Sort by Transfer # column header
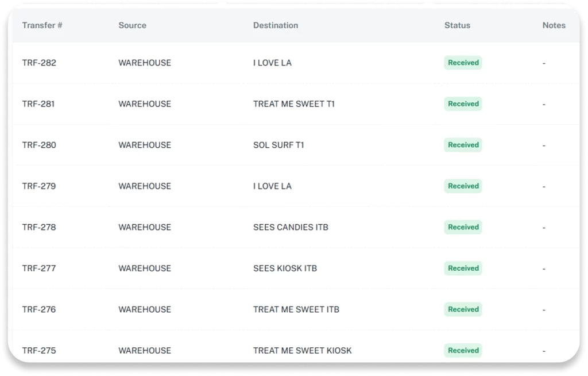The image size is (588, 376). point(42,25)
